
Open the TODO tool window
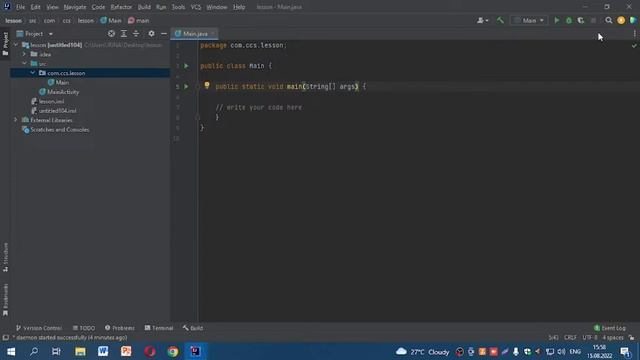coord(84,328)
